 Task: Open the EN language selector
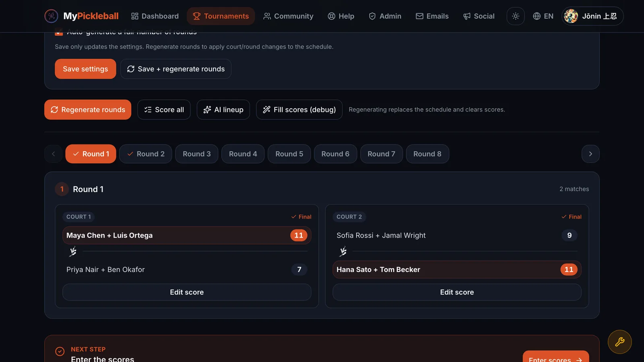(543, 16)
